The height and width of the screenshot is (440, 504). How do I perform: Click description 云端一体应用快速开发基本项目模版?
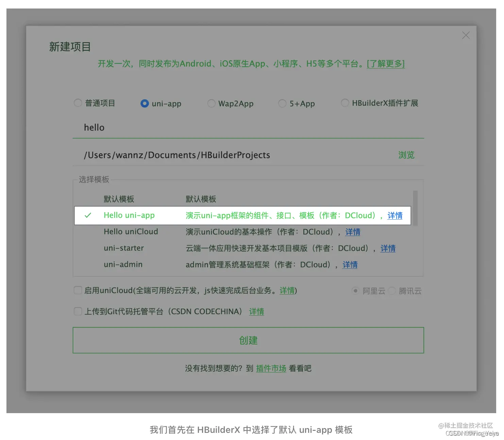[247, 248]
